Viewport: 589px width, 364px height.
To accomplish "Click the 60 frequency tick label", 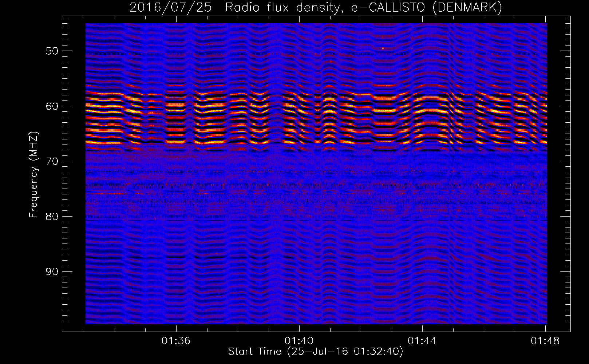I will pyautogui.click(x=52, y=106).
